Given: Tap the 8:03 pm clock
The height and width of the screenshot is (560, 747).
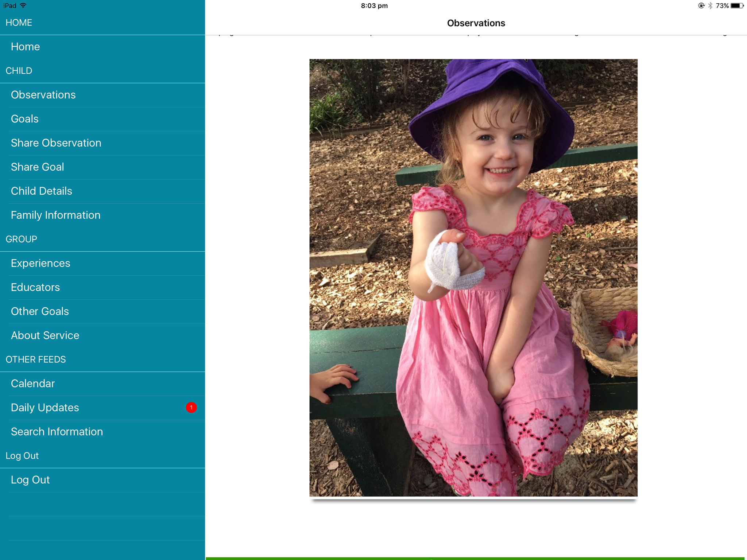Looking at the screenshot, I should pyautogui.click(x=374, y=5).
